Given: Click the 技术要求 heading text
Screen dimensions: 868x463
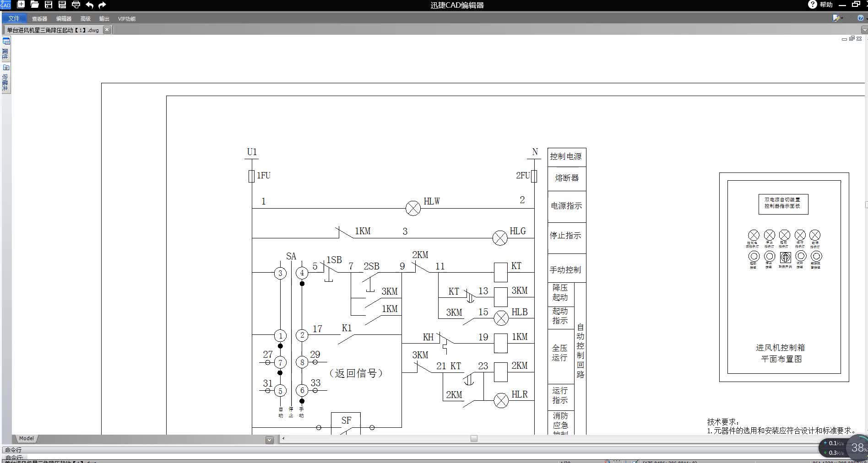Looking at the screenshot, I should point(722,422).
